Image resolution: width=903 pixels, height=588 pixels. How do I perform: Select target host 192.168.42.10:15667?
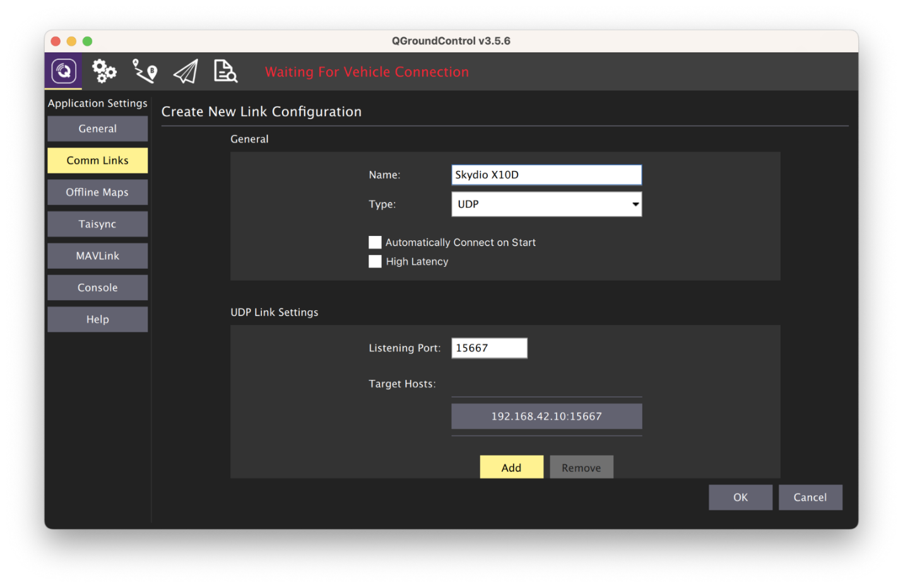pos(546,416)
